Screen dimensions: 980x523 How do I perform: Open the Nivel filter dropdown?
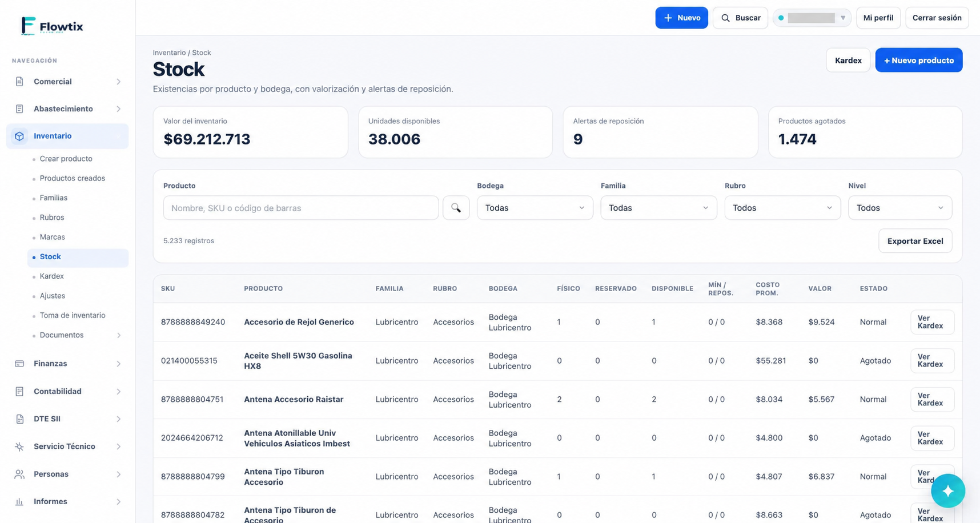click(900, 208)
